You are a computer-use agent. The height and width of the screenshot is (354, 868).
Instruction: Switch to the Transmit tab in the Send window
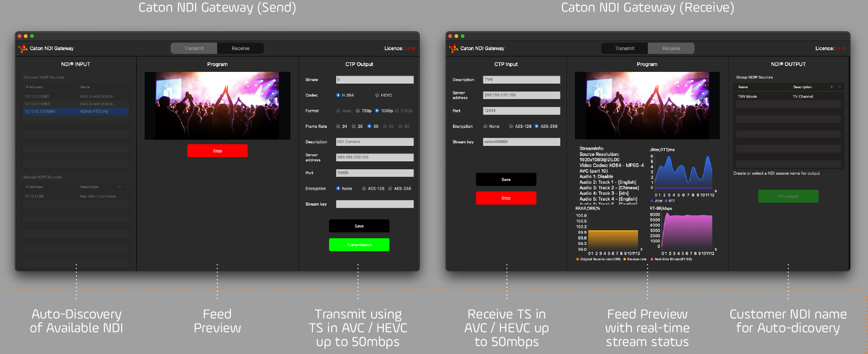click(x=194, y=48)
